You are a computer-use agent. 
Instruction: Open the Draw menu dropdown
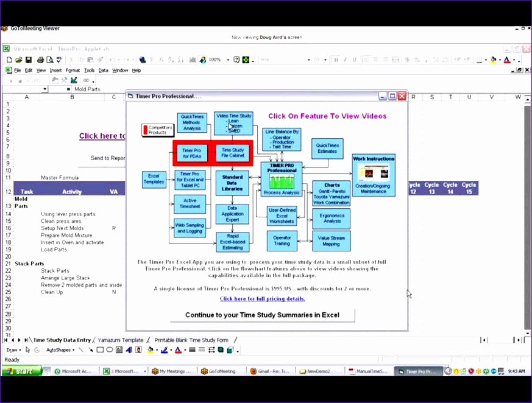(13, 350)
